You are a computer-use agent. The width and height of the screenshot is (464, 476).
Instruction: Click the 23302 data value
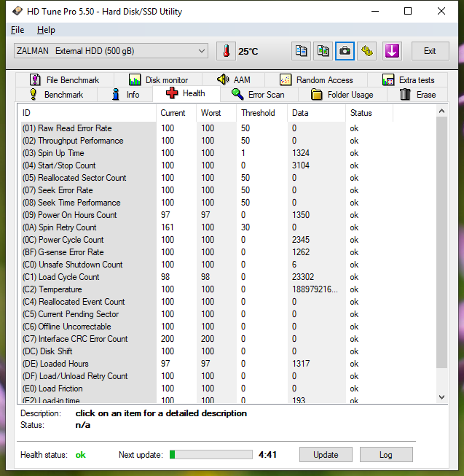point(303,277)
